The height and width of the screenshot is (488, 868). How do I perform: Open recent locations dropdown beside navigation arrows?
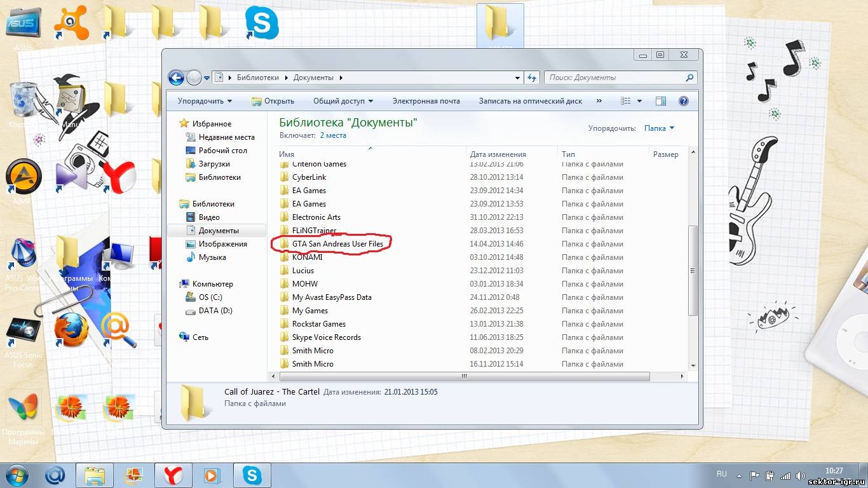[x=207, y=78]
